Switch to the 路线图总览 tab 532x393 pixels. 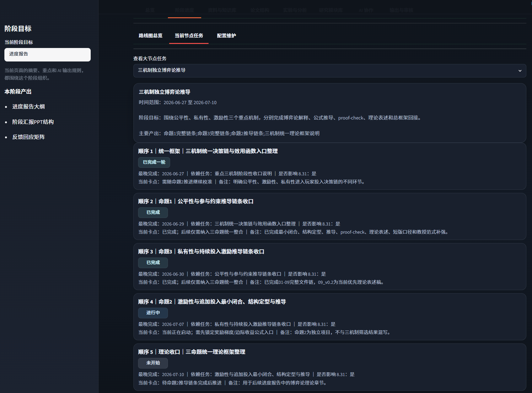coord(151,36)
